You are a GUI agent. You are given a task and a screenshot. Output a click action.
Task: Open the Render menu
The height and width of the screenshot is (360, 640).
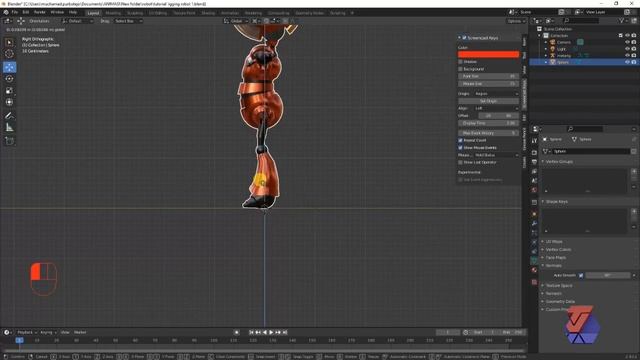pos(40,12)
